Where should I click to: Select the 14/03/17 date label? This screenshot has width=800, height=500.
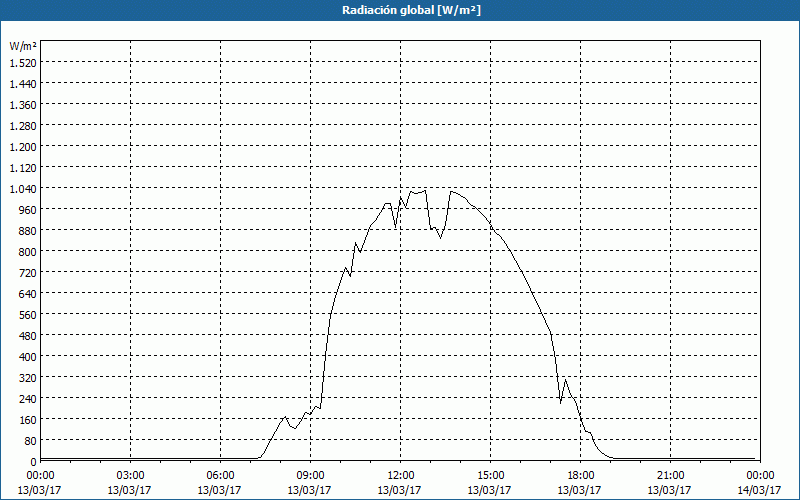(x=759, y=490)
